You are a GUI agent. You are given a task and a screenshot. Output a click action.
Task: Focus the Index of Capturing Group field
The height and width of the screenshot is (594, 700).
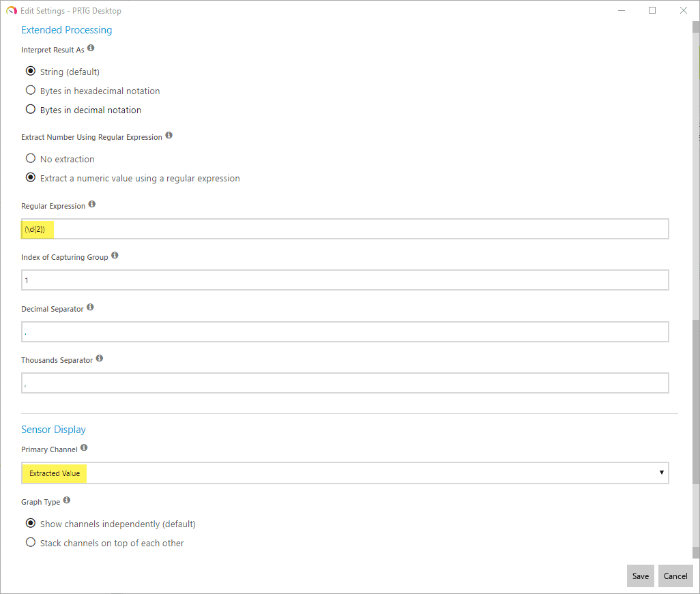tap(345, 280)
